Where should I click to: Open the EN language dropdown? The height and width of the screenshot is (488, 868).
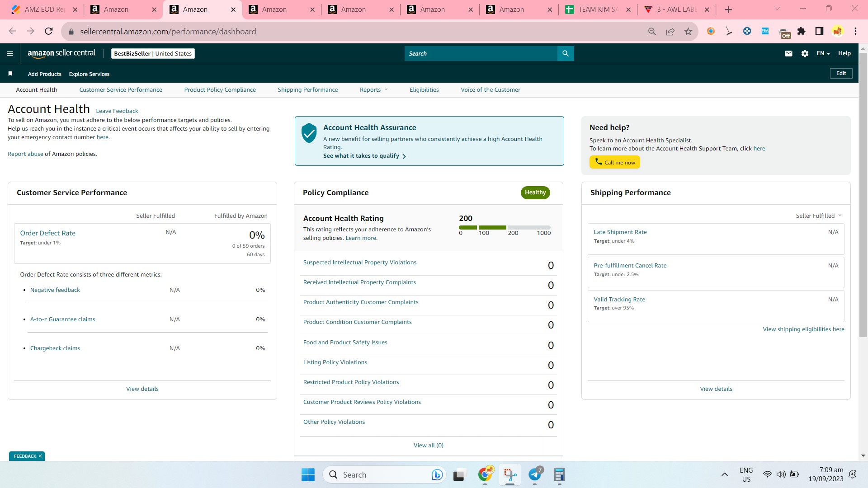click(x=823, y=53)
